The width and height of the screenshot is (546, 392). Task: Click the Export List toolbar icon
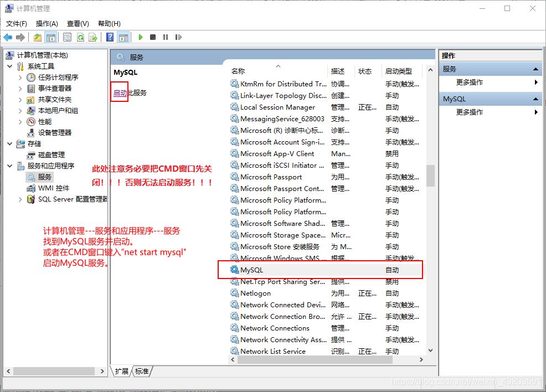93,37
